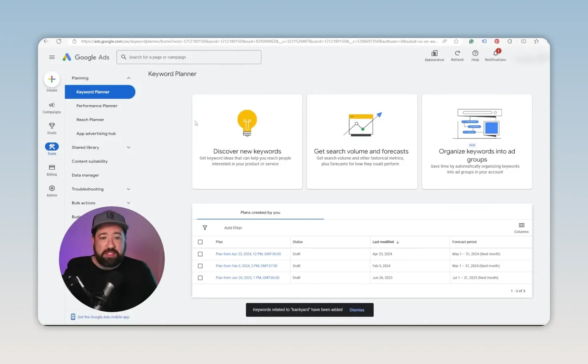The image size is (588, 364).
Task: Open Reach Planner
Action: click(x=90, y=120)
